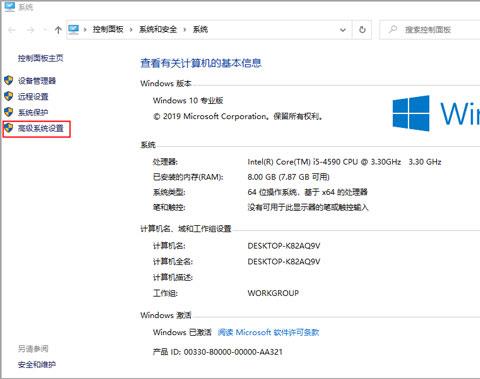Click the magnifier icon in the search box

point(393,29)
